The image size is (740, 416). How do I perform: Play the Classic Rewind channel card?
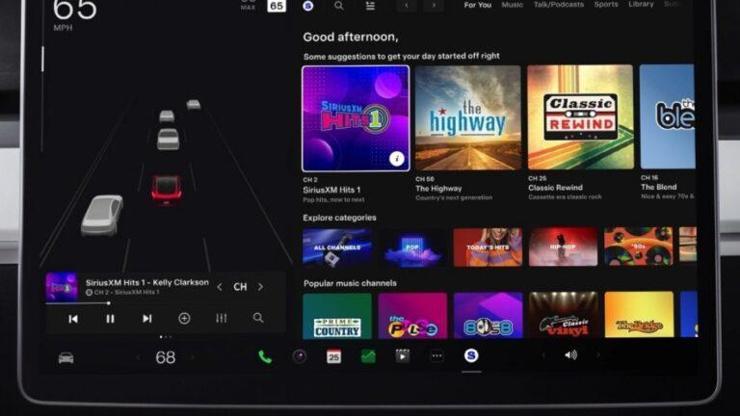coord(580,117)
